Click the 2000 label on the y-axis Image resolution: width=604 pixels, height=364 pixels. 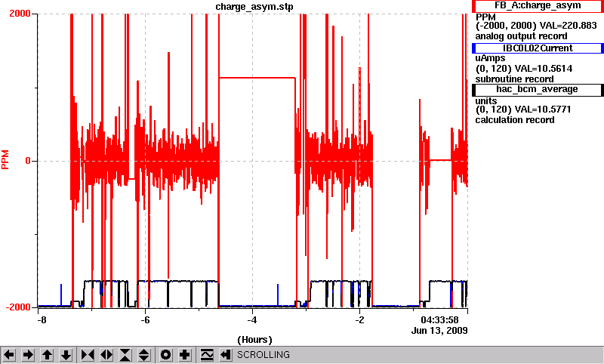point(20,14)
